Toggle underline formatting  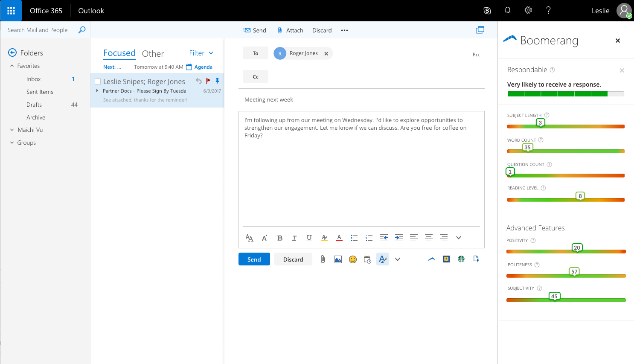tap(309, 238)
